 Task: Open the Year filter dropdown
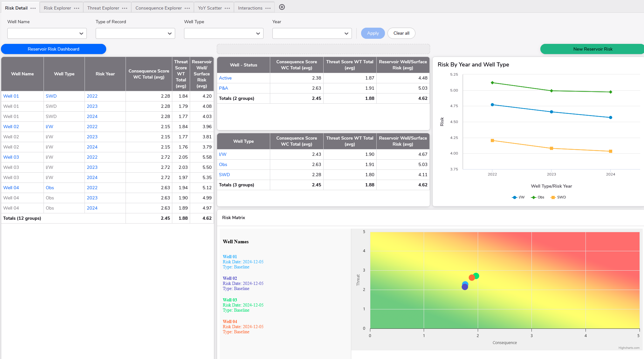pos(312,33)
